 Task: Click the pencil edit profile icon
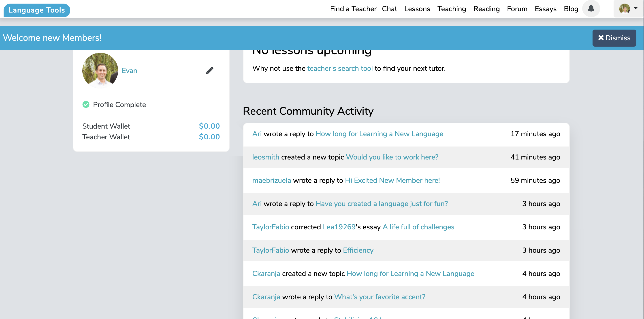click(209, 71)
